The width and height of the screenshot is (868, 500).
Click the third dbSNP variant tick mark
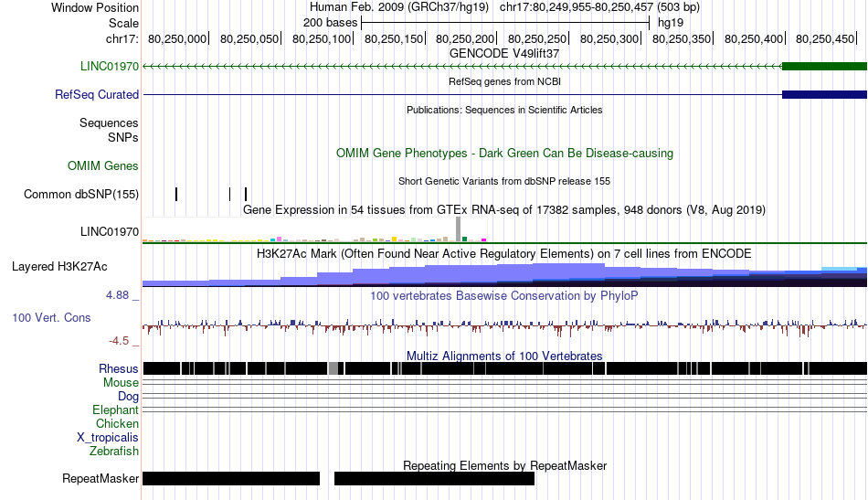coord(246,194)
